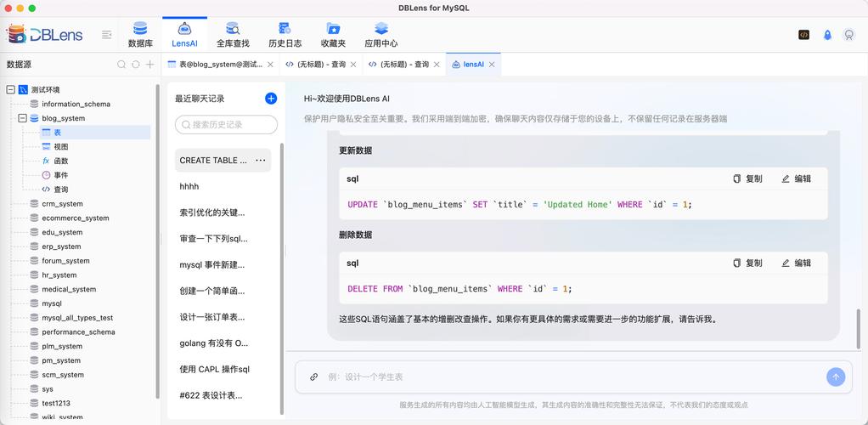
Task: Collapse the sidebar via the menu-fold icon
Action: point(107,35)
